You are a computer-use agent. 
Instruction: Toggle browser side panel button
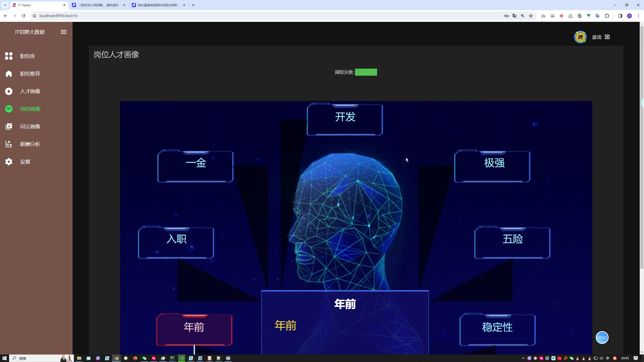click(x=620, y=16)
